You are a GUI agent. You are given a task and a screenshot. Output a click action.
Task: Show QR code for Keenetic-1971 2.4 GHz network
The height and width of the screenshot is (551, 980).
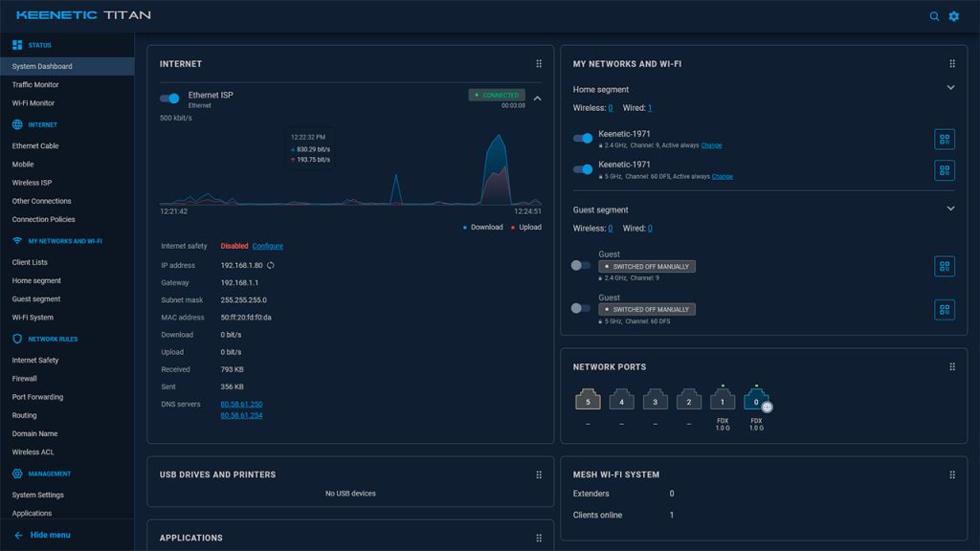945,139
